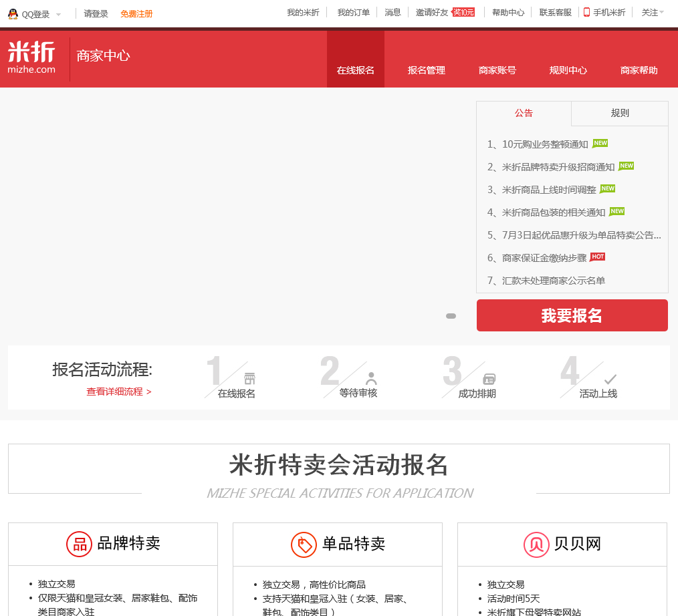Open the 消息 messages link
This screenshot has width=678, height=616.
(392, 13)
